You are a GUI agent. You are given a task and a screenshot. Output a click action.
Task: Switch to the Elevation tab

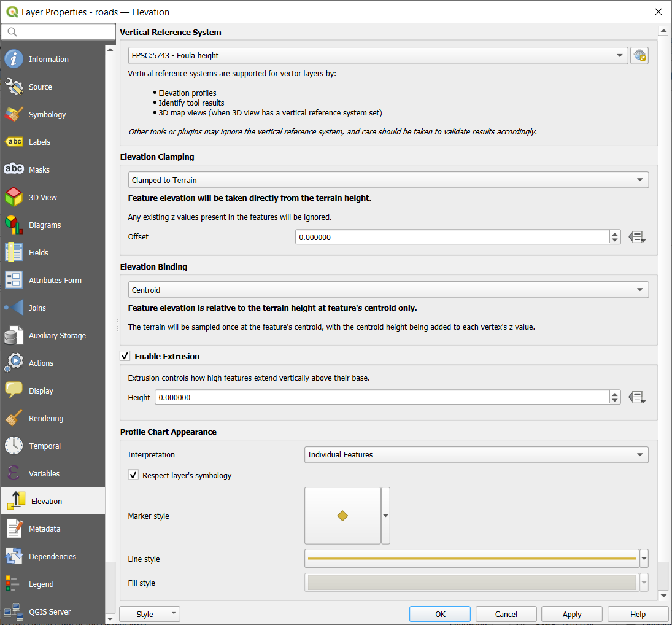[53, 501]
